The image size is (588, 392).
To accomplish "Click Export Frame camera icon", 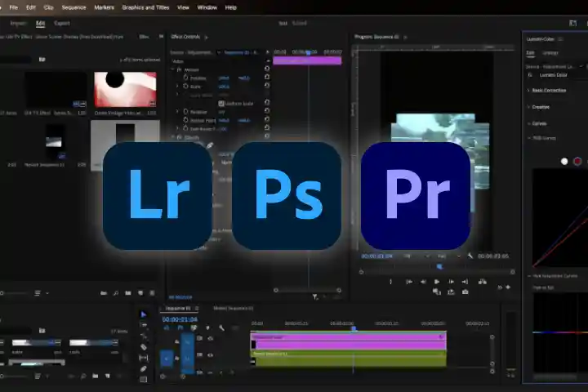I will 465,292.
